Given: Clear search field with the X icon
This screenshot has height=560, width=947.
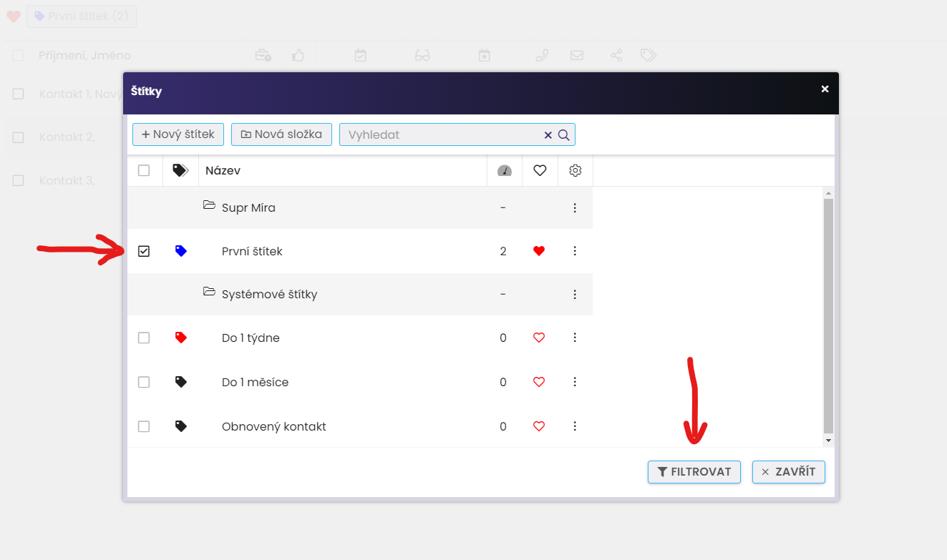Looking at the screenshot, I should [x=548, y=135].
